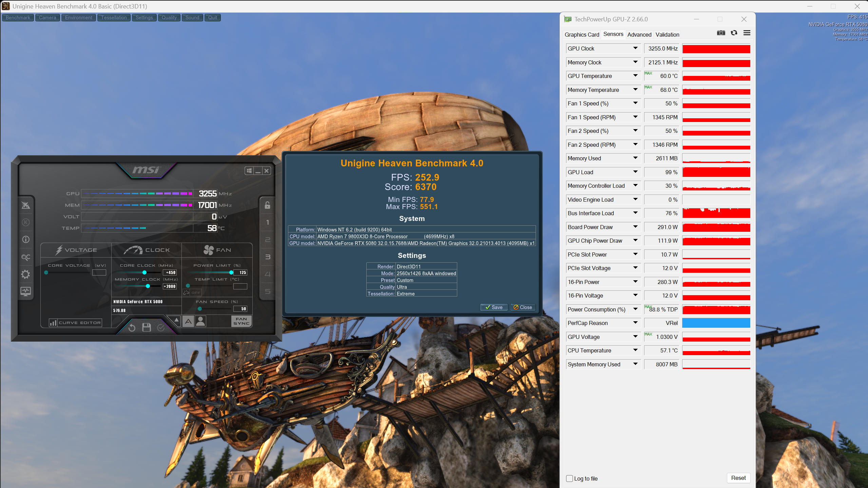Open GPU Temperature sensor dropdown

(x=635, y=76)
